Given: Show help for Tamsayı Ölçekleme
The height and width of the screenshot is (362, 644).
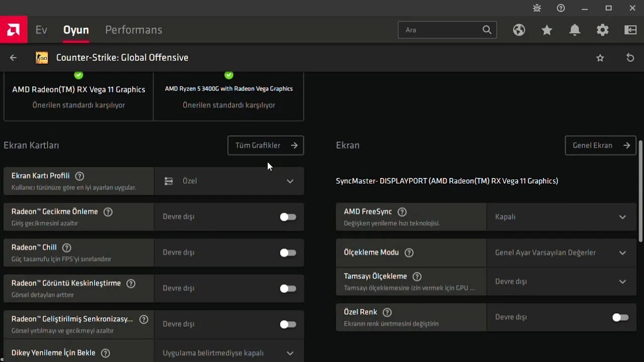Looking at the screenshot, I should point(417,277).
